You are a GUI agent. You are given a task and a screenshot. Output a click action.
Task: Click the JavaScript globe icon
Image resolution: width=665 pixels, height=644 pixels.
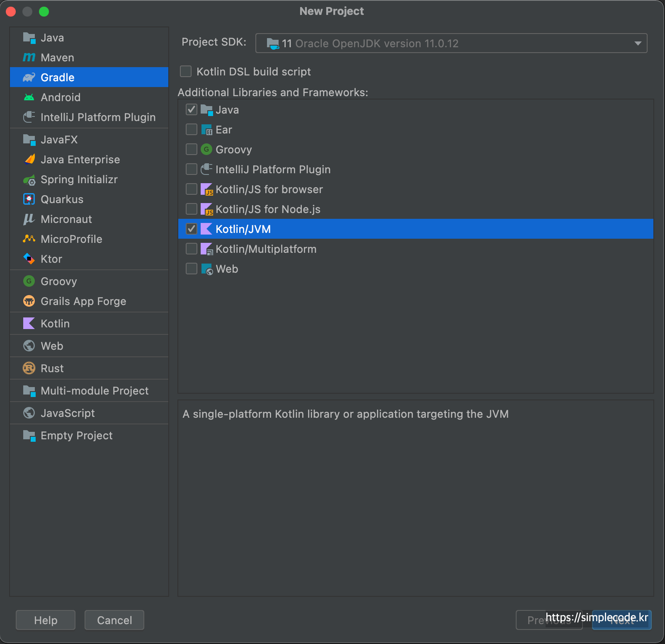coord(29,413)
